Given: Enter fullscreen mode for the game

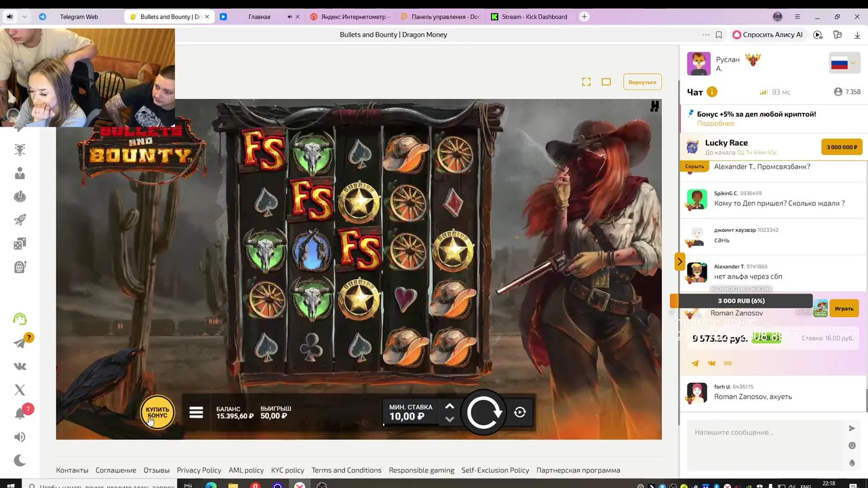Looking at the screenshot, I should tap(587, 82).
